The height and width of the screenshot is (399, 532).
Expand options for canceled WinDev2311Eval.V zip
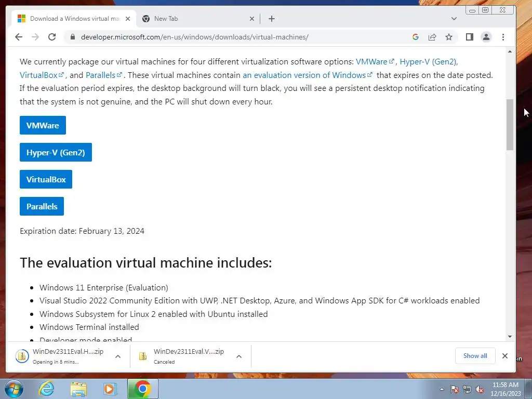[x=239, y=356]
